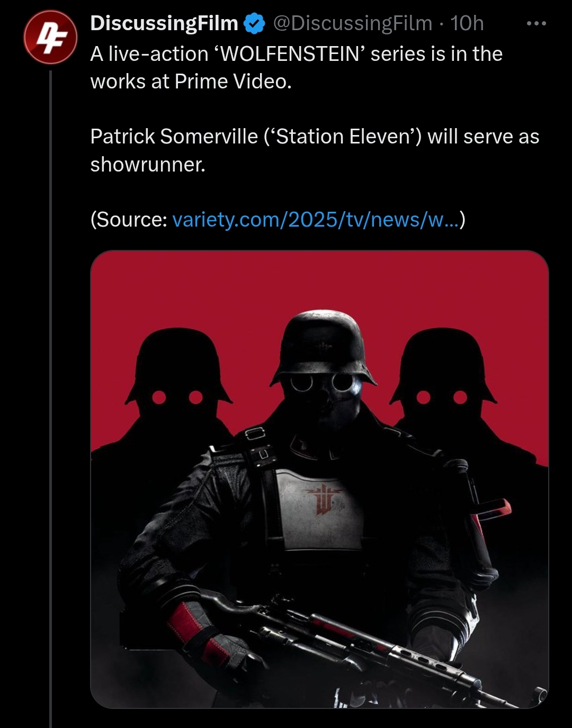
Task: Click the DiscussingFilm display name
Action: 164,23
